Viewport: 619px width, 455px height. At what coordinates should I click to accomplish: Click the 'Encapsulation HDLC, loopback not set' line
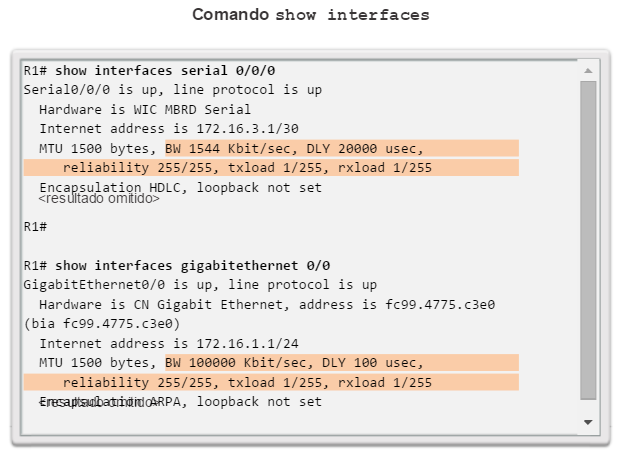(x=180, y=187)
